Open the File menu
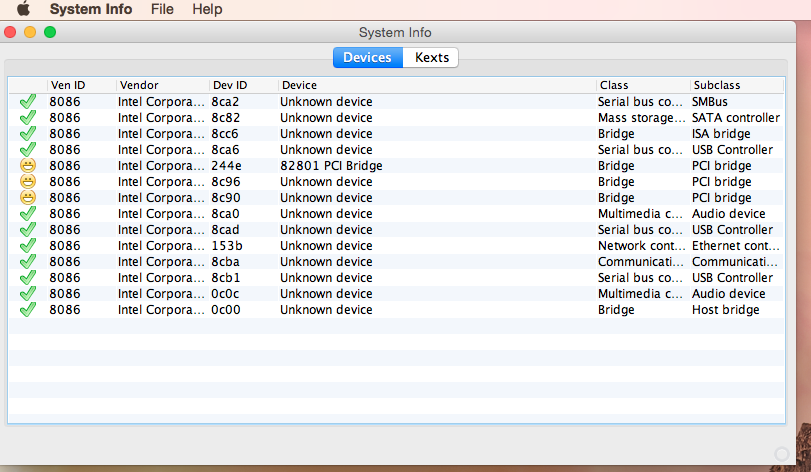The image size is (811, 472). [x=162, y=9]
